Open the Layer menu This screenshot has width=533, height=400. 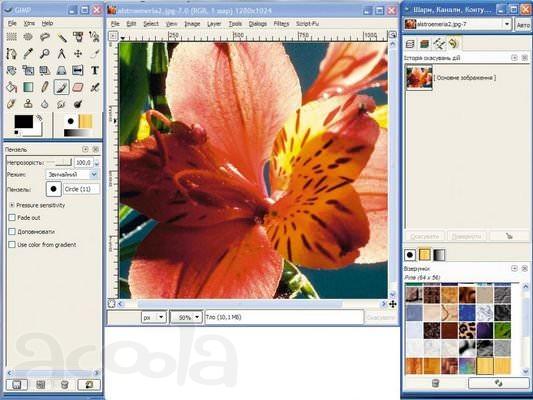click(x=214, y=24)
